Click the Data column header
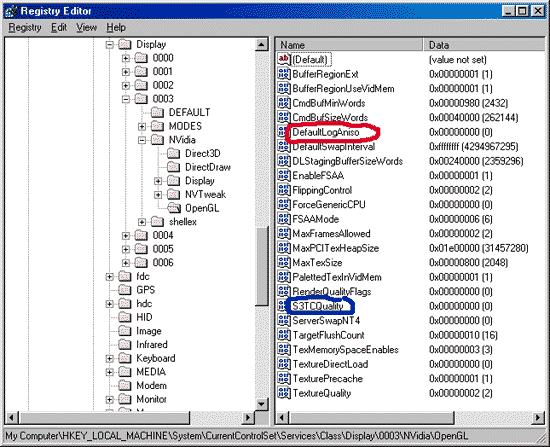This screenshot has width=550, height=447. pyautogui.click(x=484, y=45)
